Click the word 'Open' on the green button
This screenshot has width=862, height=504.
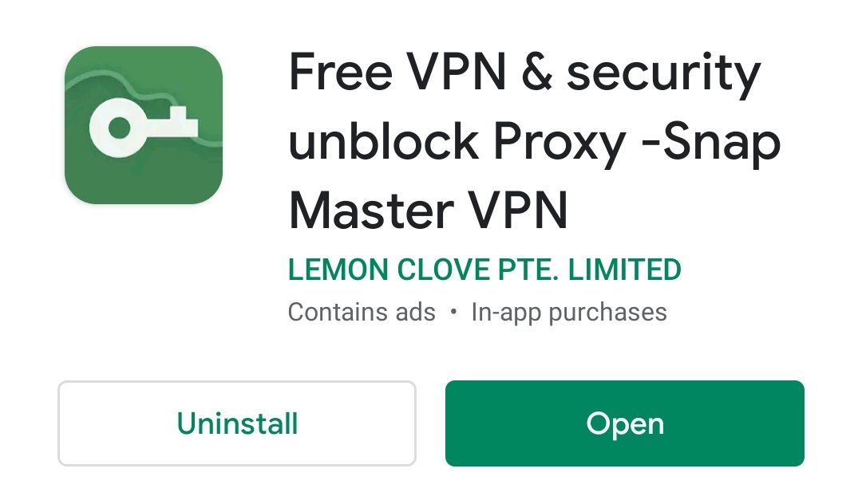[x=625, y=424]
